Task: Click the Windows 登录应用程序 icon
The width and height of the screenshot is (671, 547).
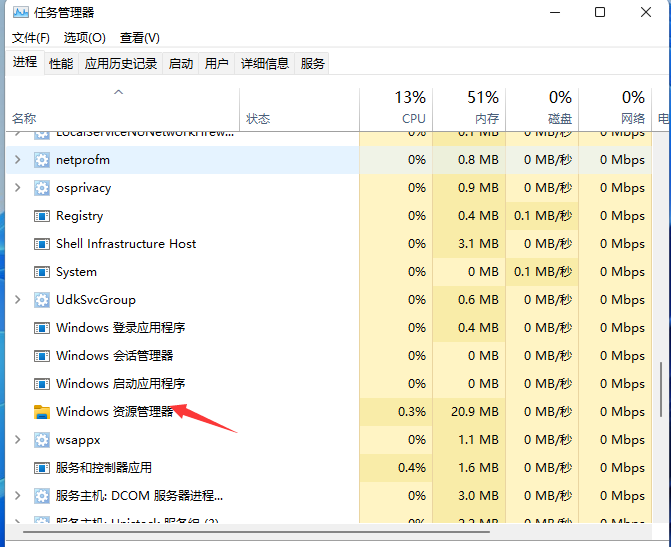Action: click(42, 328)
